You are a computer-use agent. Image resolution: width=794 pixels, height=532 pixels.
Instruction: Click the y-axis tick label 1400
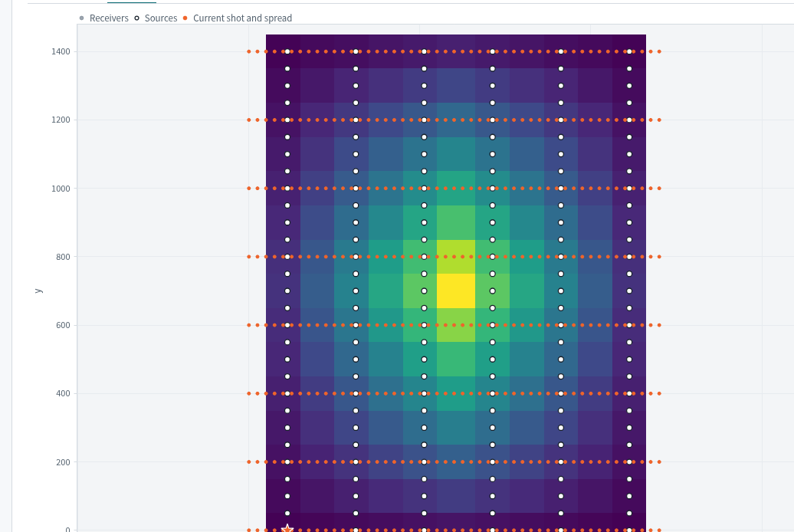61,51
